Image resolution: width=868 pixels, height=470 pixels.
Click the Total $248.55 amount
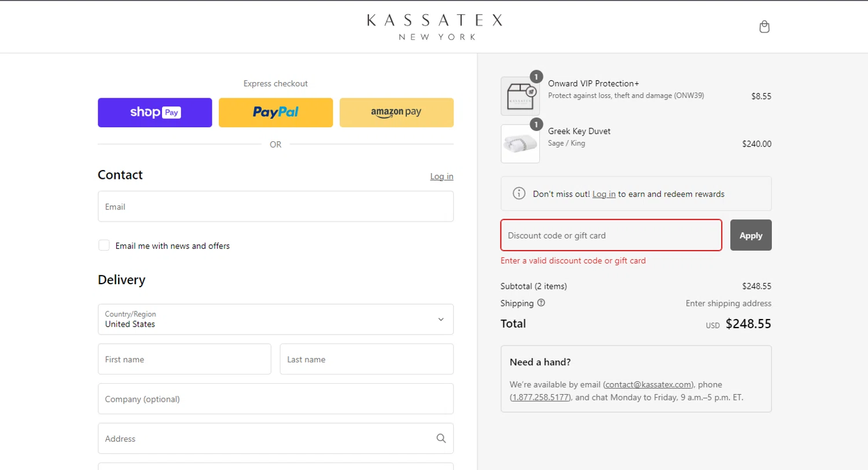point(748,324)
